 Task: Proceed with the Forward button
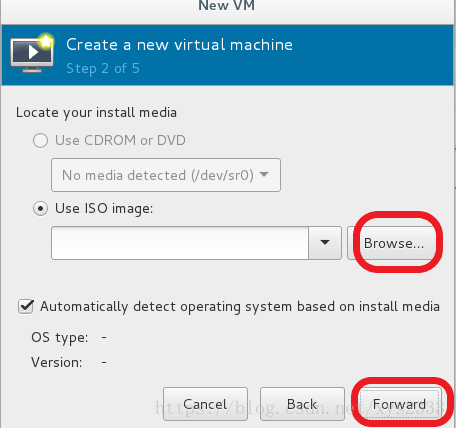pyautogui.click(x=399, y=404)
